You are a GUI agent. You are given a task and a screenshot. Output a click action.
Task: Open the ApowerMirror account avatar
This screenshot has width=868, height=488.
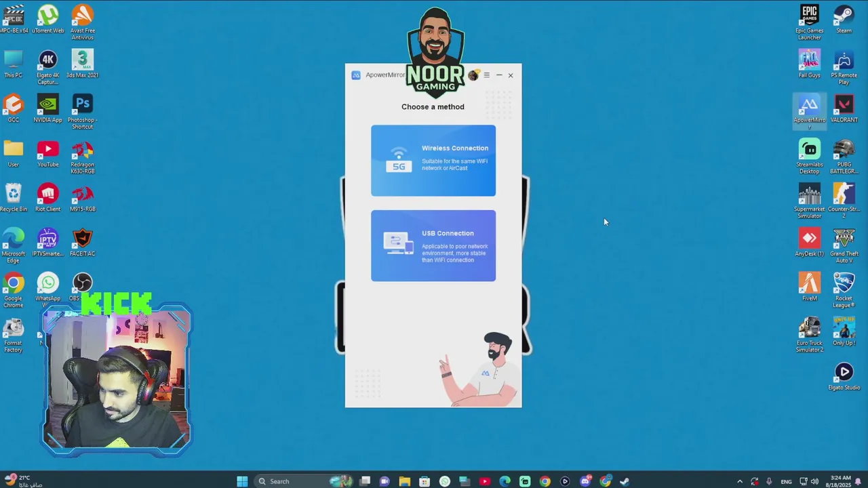pos(473,75)
